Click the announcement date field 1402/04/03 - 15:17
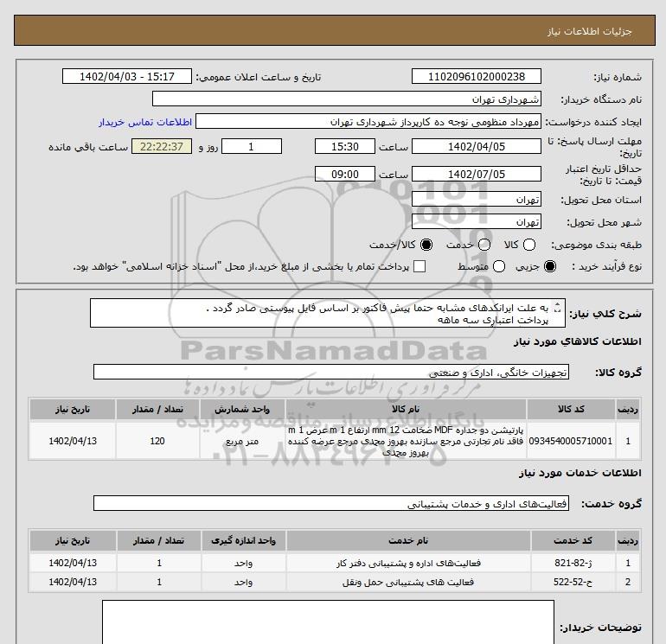Image resolution: width=666 pixels, height=644 pixels. coord(126,76)
